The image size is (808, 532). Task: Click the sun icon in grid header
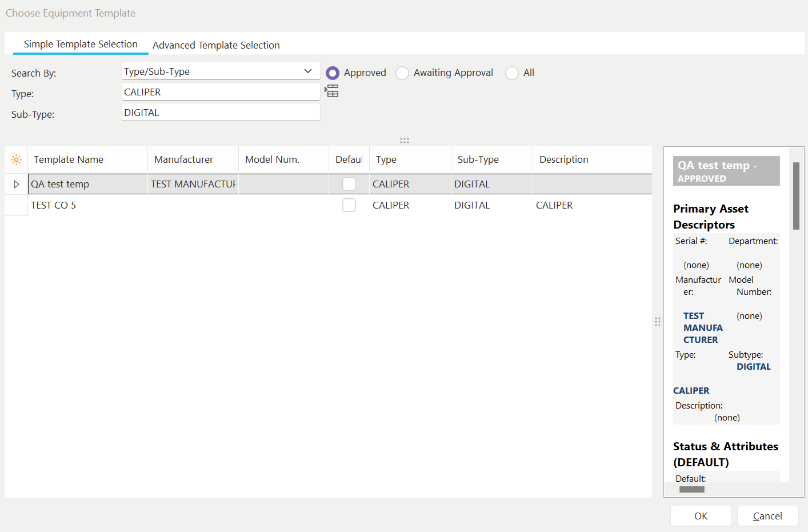click(17, 159)
